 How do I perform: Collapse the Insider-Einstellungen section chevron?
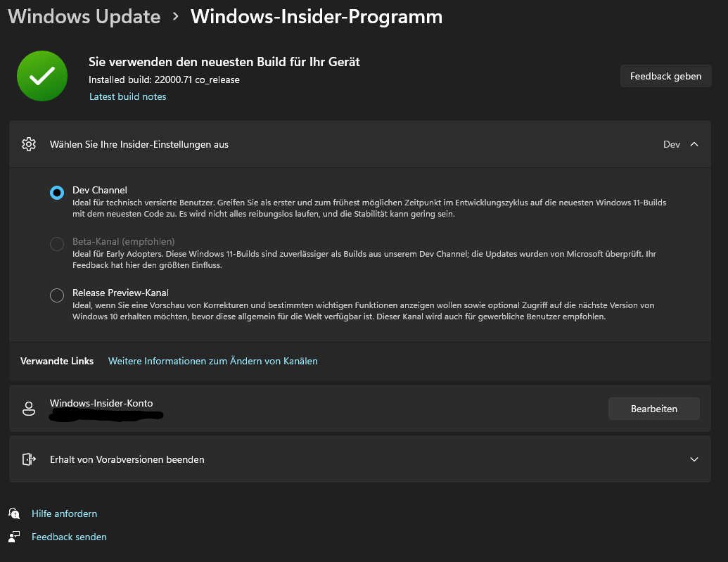point(694,144)
